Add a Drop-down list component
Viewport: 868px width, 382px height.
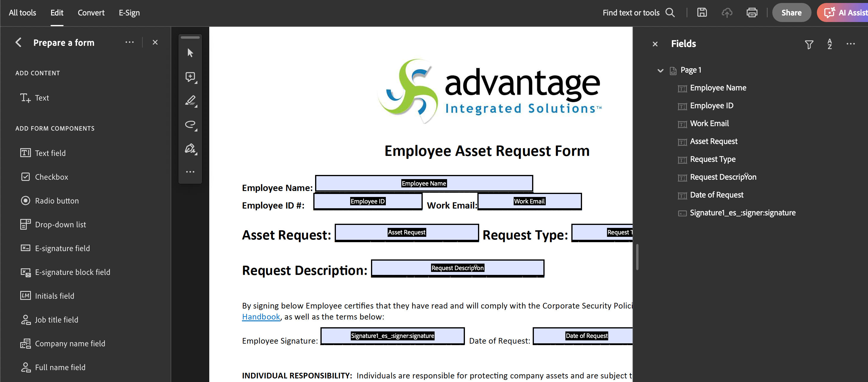pos(60,225)
